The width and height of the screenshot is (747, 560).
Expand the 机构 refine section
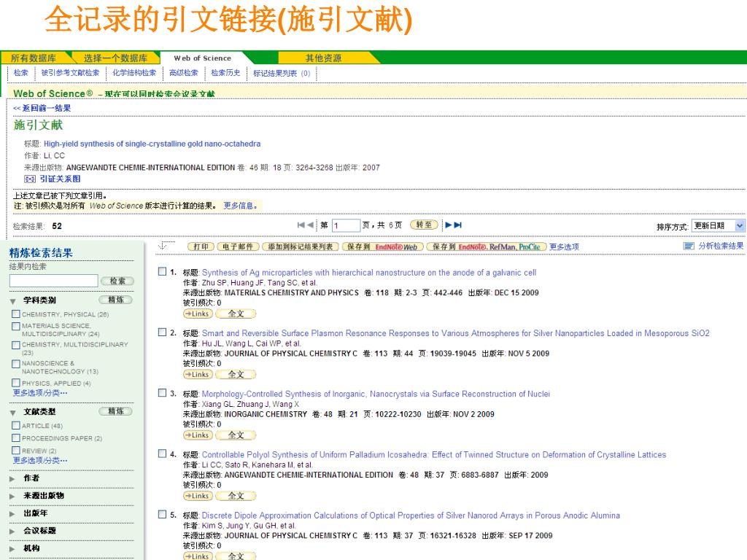(x=12, y=549)
